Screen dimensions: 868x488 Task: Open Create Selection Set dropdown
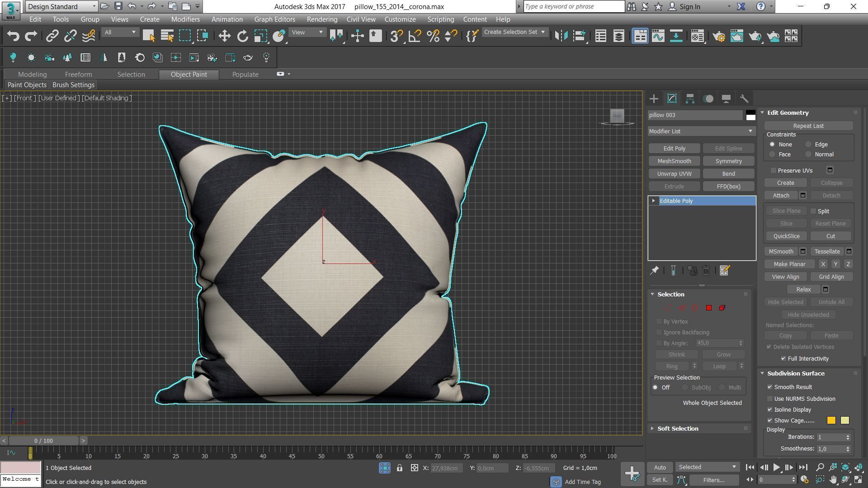tap(514, 32)
